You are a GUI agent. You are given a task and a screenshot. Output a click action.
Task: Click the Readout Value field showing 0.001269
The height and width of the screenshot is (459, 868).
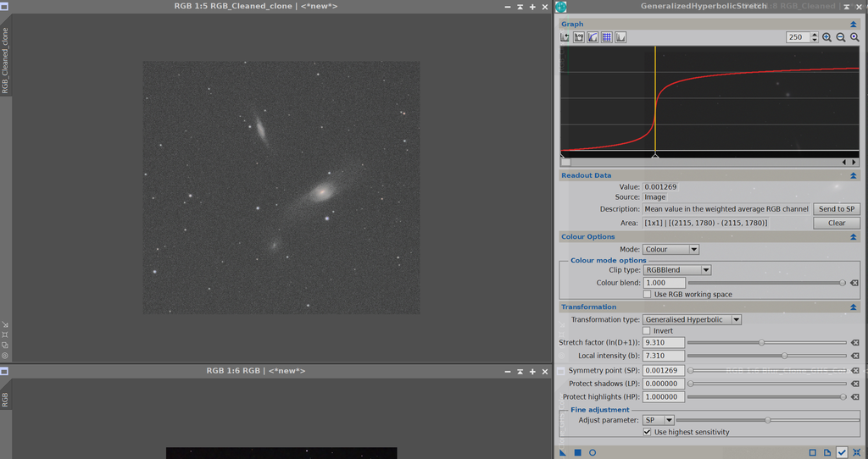pyautogui.click(x=660, y=187)
